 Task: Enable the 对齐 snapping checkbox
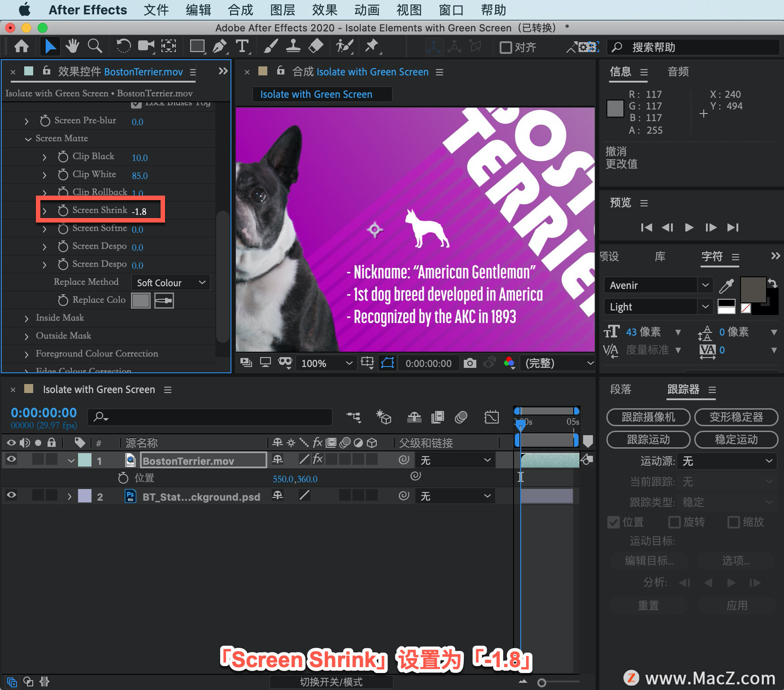click(x=506, y=47)
